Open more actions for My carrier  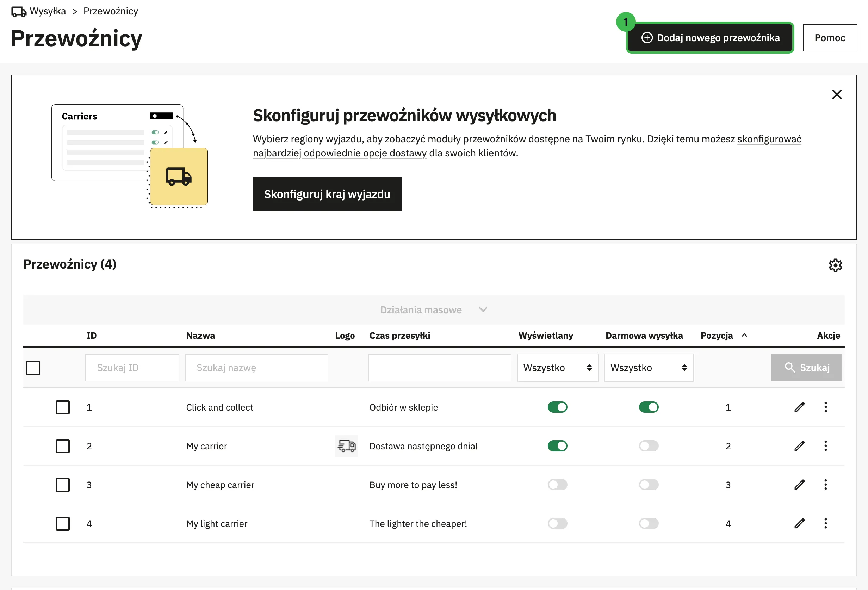pos(825,446)
